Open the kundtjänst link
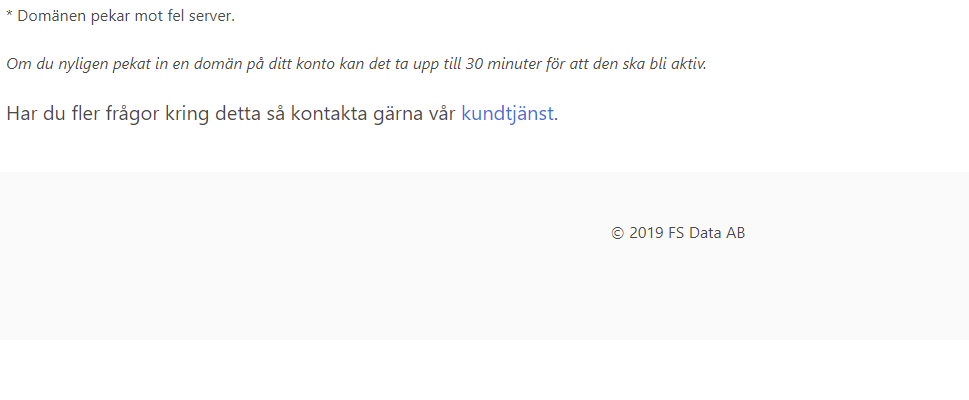Image resolution: width=969 pixels, height=400 pixels. click(x=507, y=114)
